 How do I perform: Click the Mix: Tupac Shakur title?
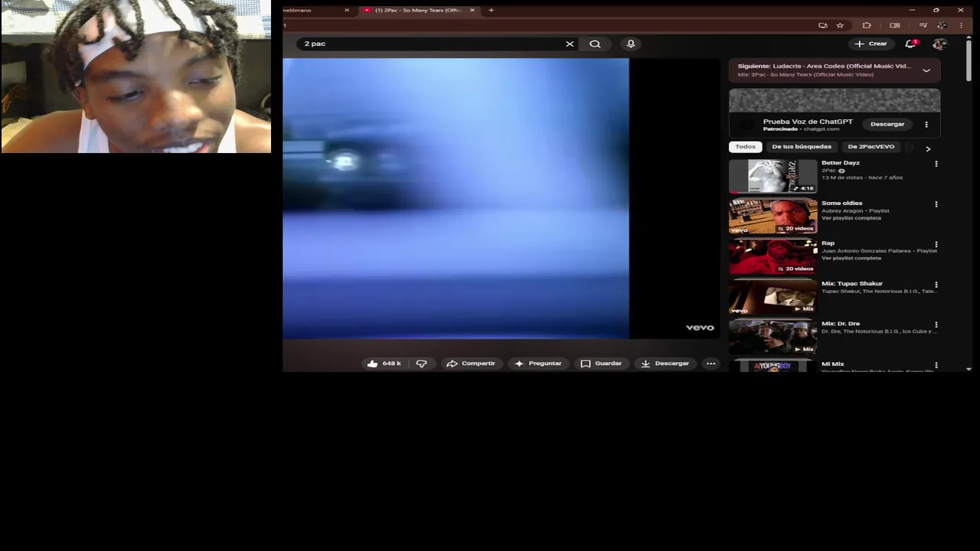click(x=852, y=284)
